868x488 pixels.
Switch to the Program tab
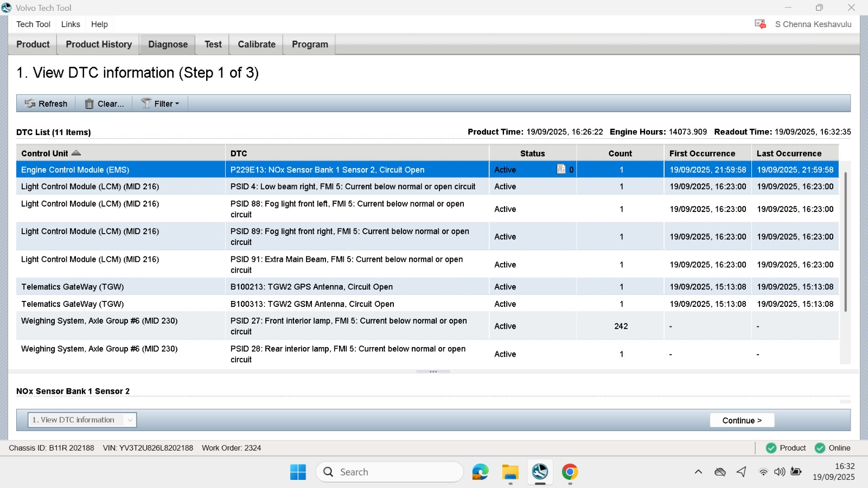[310, 44]
